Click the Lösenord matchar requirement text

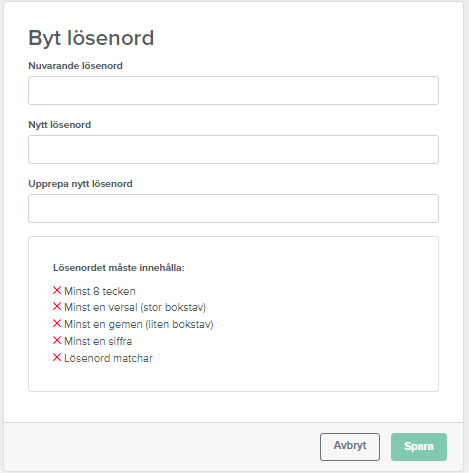(x=108, y=358)
